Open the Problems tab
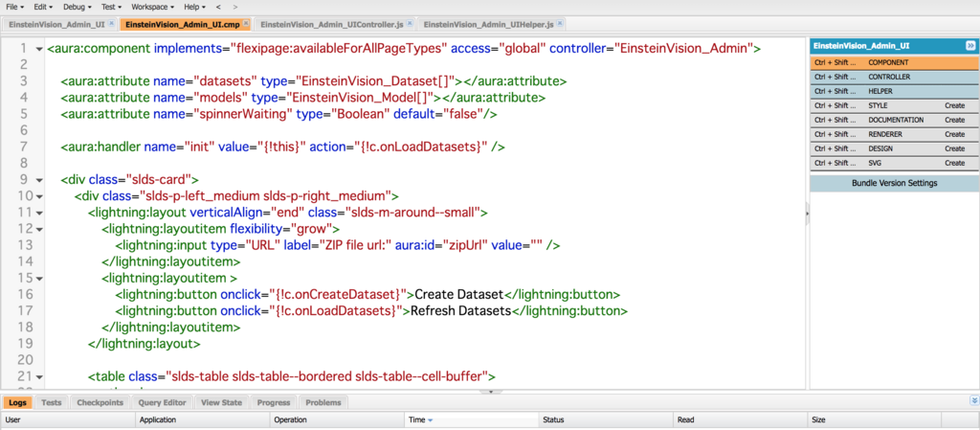The height and width of the screenshot is (430, 980). tap(323, 402)
